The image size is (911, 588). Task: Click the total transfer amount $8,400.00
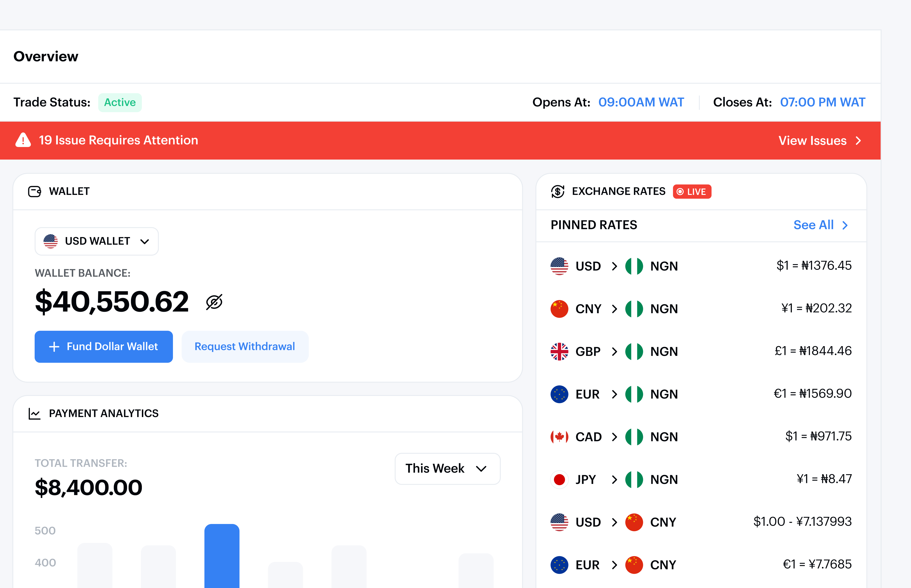coord(88,487)
